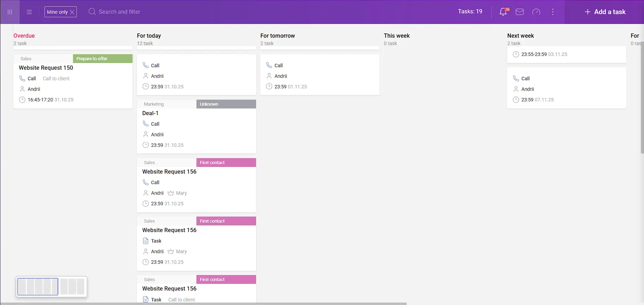
Task: Click document Task icon on middle Website Request 156
Action: (146, 241)
